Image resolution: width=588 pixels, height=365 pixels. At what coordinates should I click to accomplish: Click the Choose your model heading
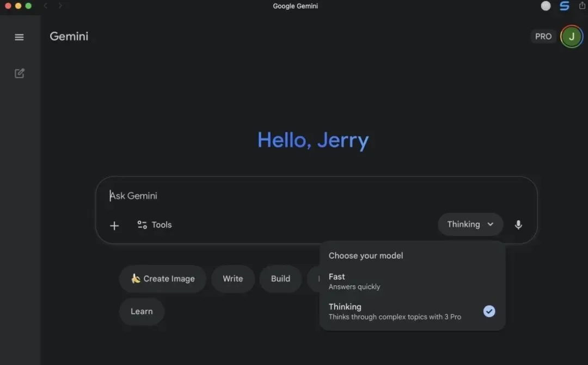point(366,255)
